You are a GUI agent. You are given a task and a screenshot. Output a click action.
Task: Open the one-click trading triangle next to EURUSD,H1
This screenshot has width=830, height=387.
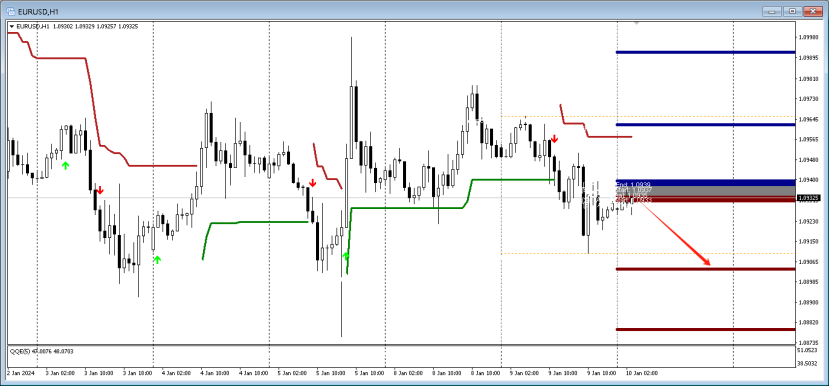(12, 26)
